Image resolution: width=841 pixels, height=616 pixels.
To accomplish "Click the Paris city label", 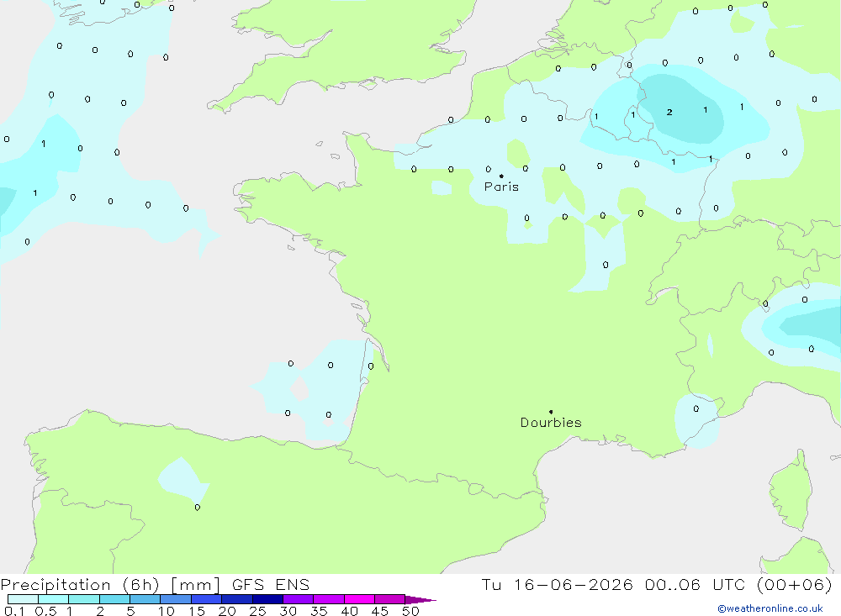I will pyautogui.click(x=501, y=187).
